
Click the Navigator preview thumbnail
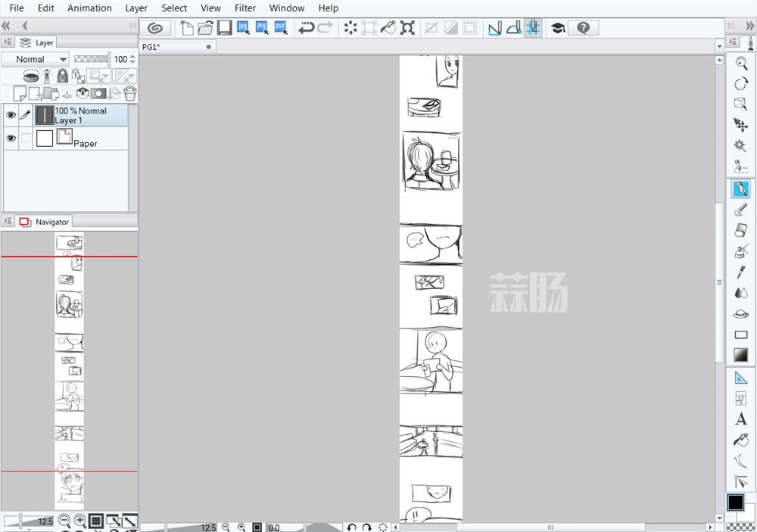pyautogui.click(x=69, y=370)
